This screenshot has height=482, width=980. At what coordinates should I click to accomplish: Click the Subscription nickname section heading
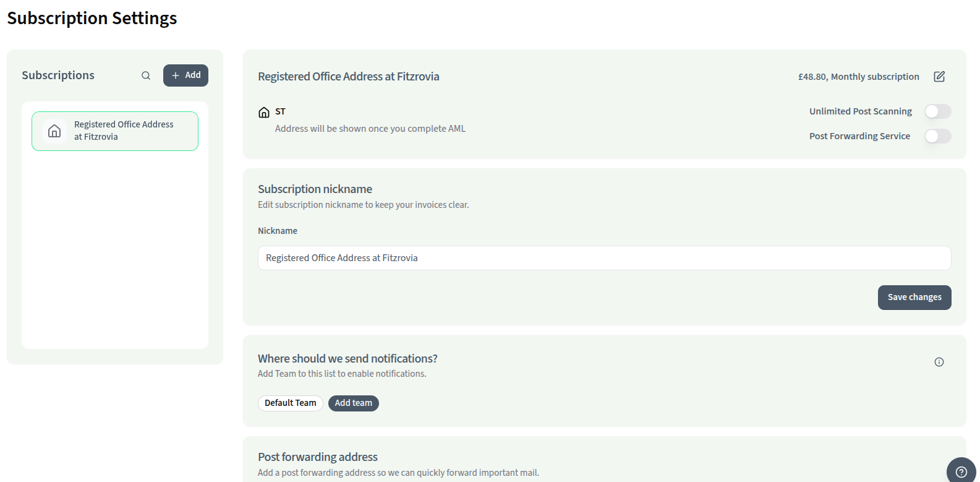point(315,189)
